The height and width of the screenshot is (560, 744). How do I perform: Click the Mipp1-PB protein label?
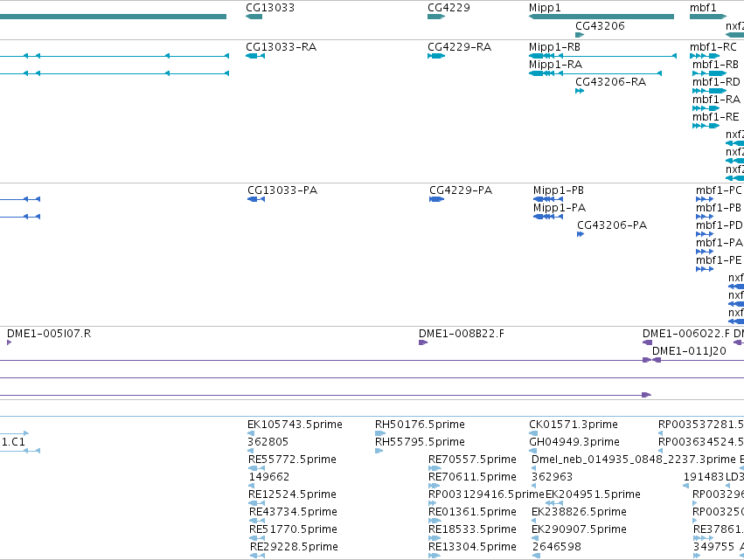click(x=559, y=190)
